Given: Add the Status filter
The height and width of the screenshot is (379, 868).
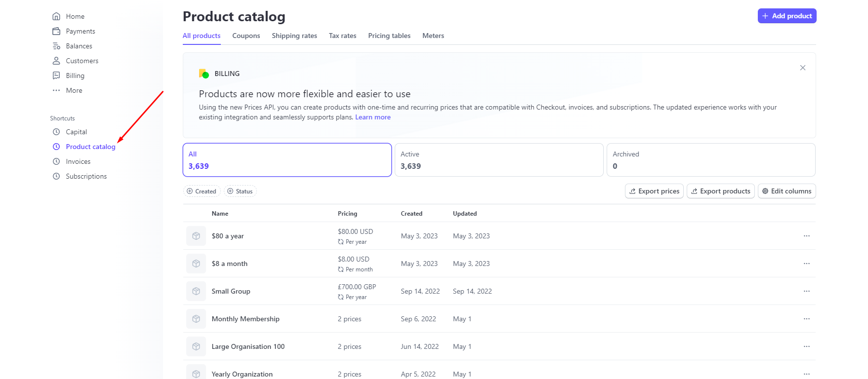Looking at the screenshot, I should [240, 191].
